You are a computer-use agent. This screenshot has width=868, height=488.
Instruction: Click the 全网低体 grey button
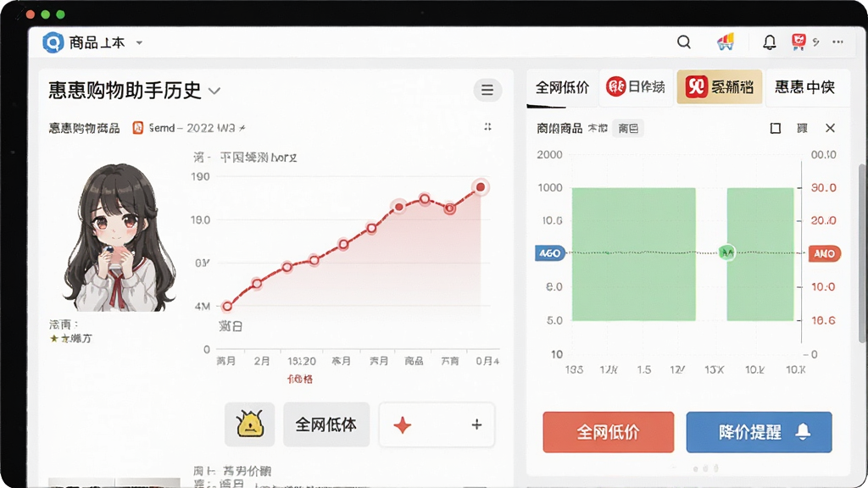pos(326,424)
